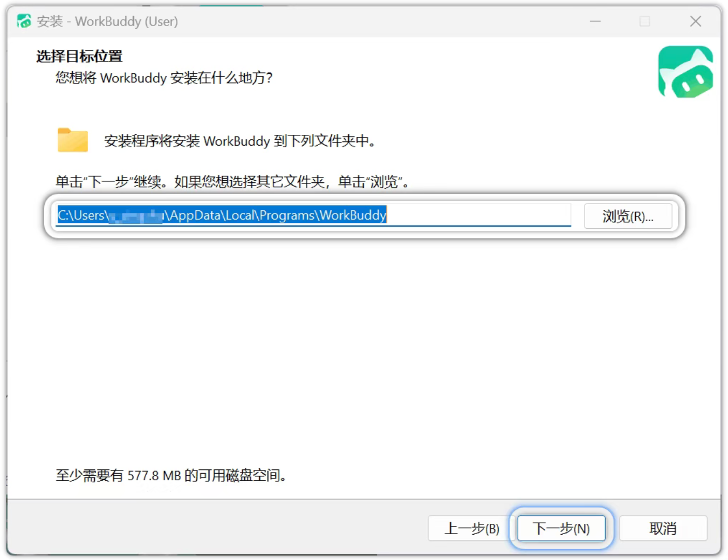Click the window title 安装 - WorkBuddy (User)

pos(107,21)
